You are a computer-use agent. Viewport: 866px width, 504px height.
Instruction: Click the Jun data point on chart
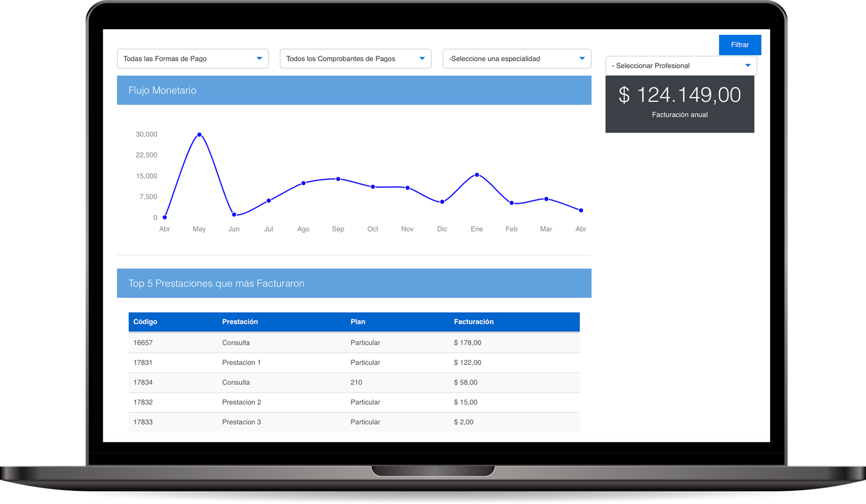pos(234,215)
